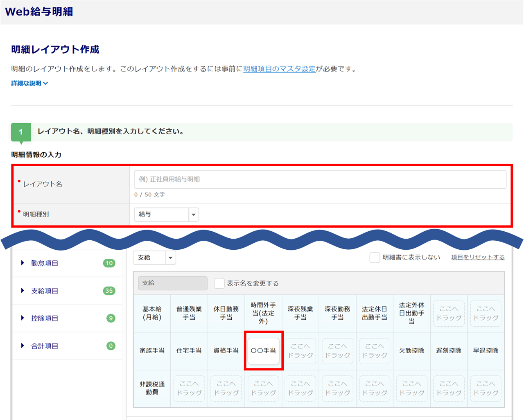
Task: Click the レイアウト名 text input field
Action: pos(320,179)
